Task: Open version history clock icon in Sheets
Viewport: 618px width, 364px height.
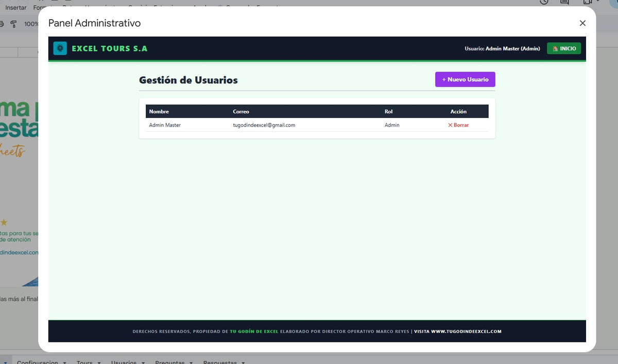Action: pos(544,2)
